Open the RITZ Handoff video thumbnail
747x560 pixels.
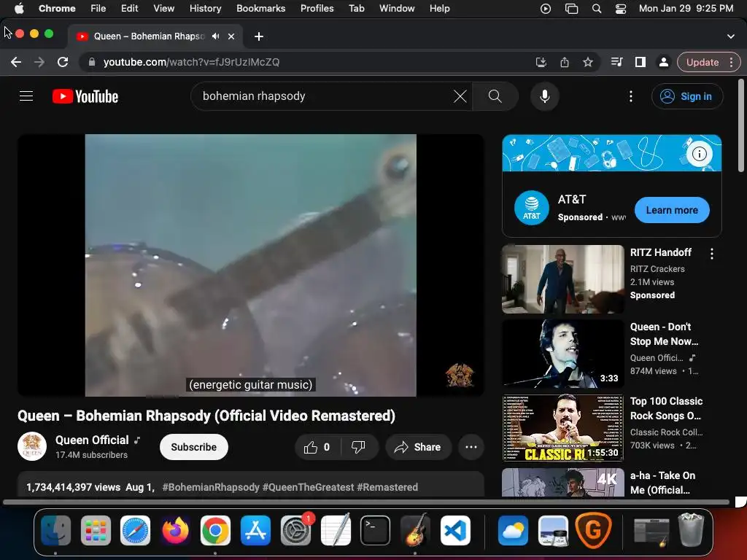point(562,279)
